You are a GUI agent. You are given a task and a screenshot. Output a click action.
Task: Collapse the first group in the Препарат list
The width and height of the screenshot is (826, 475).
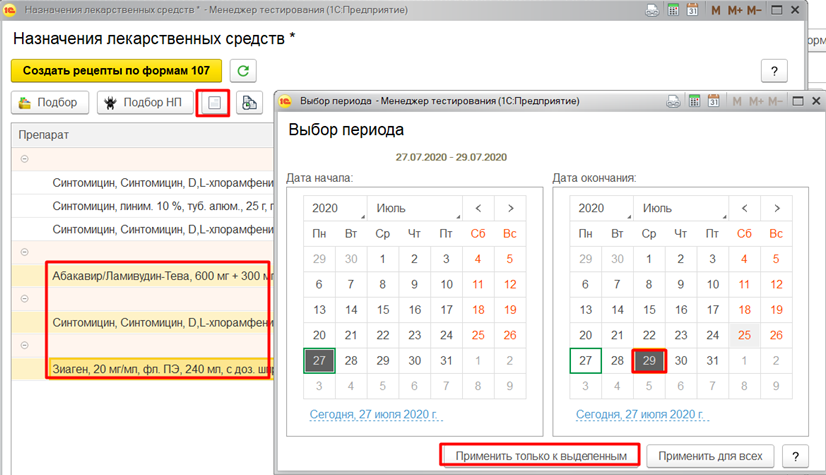24,159
